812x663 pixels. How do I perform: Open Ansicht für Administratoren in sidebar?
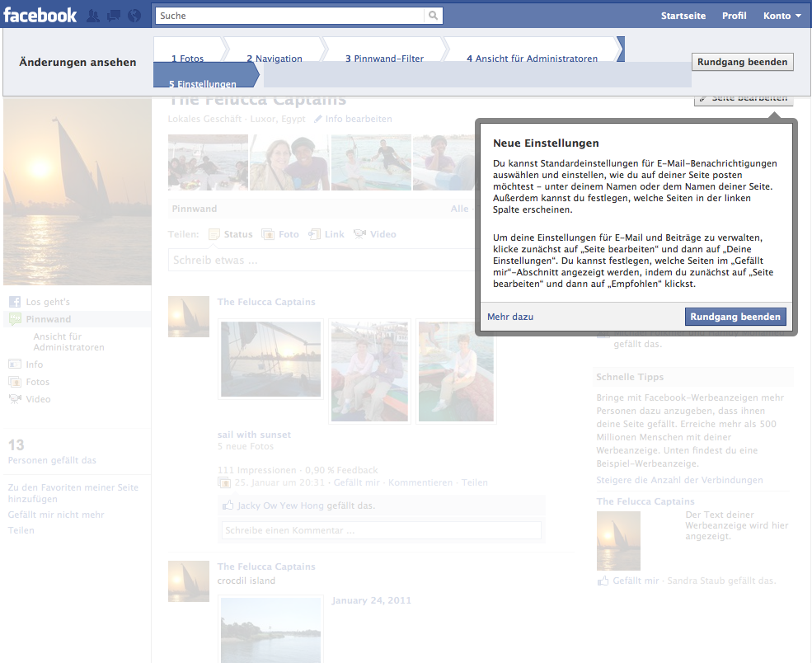[69, 342]
